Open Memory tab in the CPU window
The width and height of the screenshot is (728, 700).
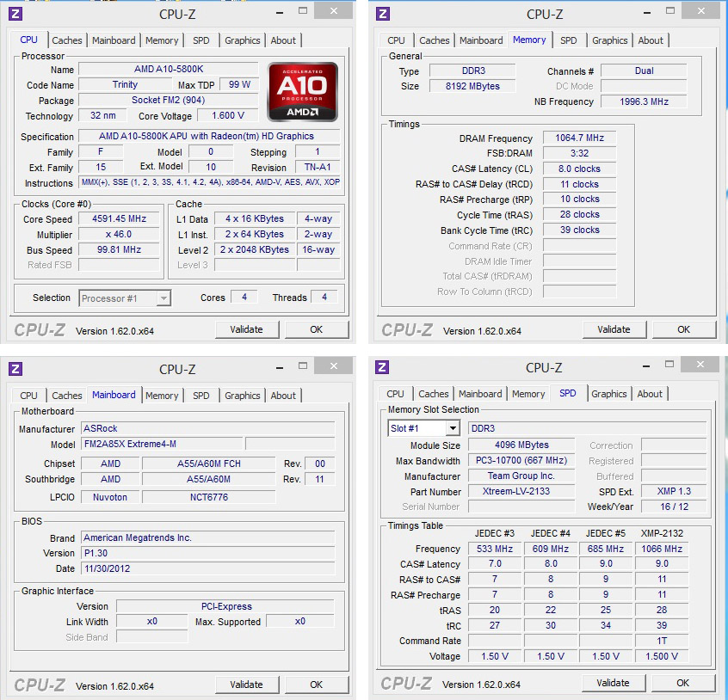click(162, 40)
